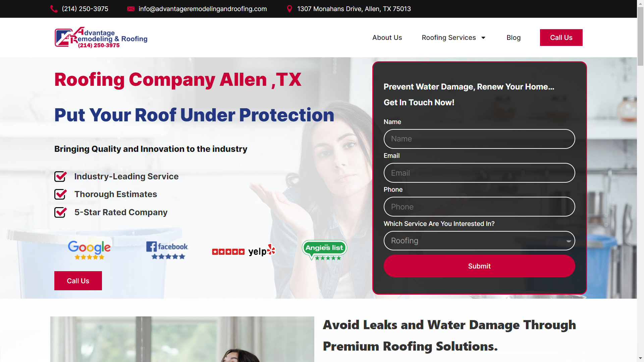Click the Google reviews badge
This screenshot has width=644, height=362.
point(89,250)
